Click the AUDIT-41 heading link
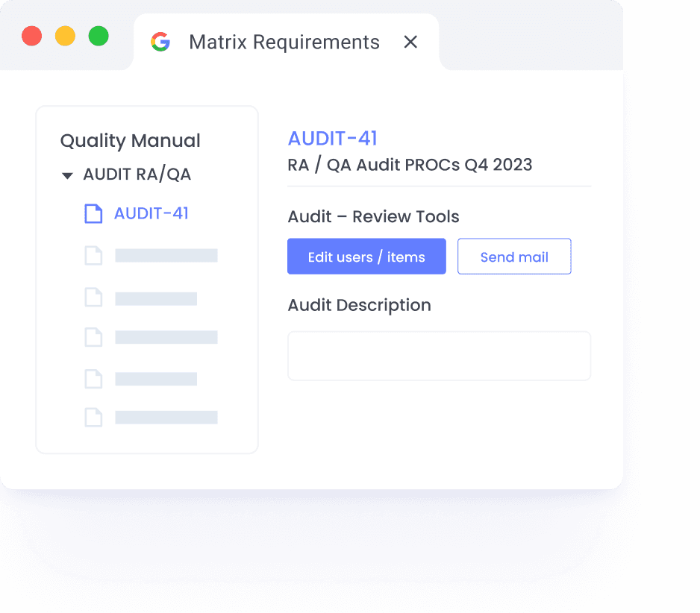 click(332, 139)
